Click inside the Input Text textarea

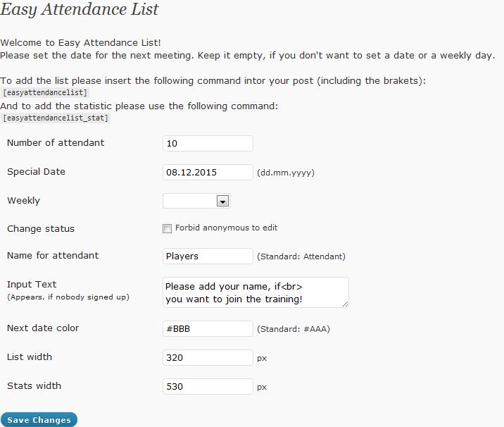coord(256,292)
